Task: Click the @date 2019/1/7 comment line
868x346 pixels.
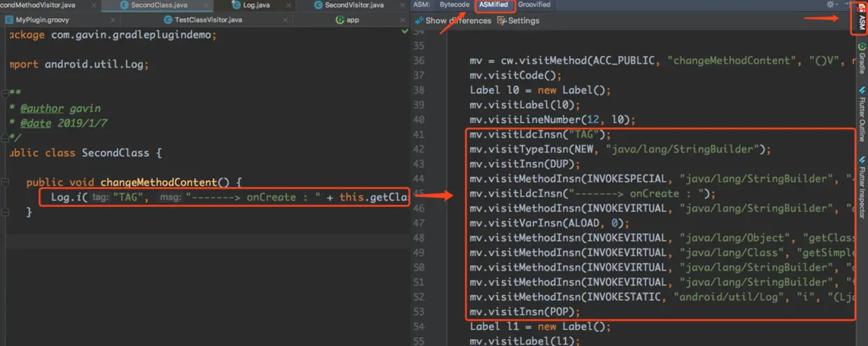Action: [x=58, y=123]
